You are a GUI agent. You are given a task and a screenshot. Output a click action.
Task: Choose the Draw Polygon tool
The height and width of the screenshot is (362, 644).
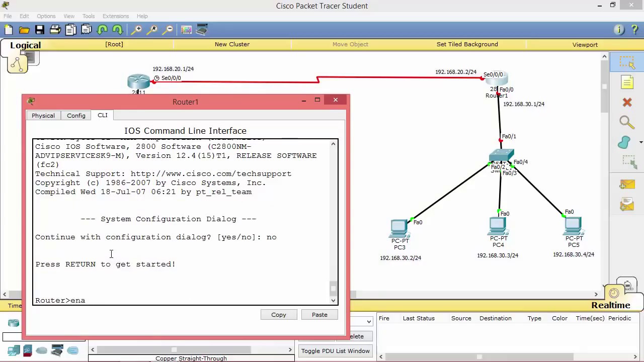pyautogui.click(x=624, y=142)
